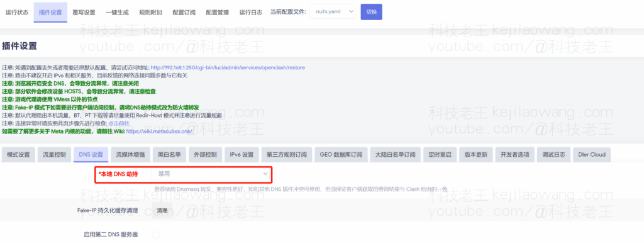
Task: Go to 外部控制 sub-tab
Action: point(205,155)
